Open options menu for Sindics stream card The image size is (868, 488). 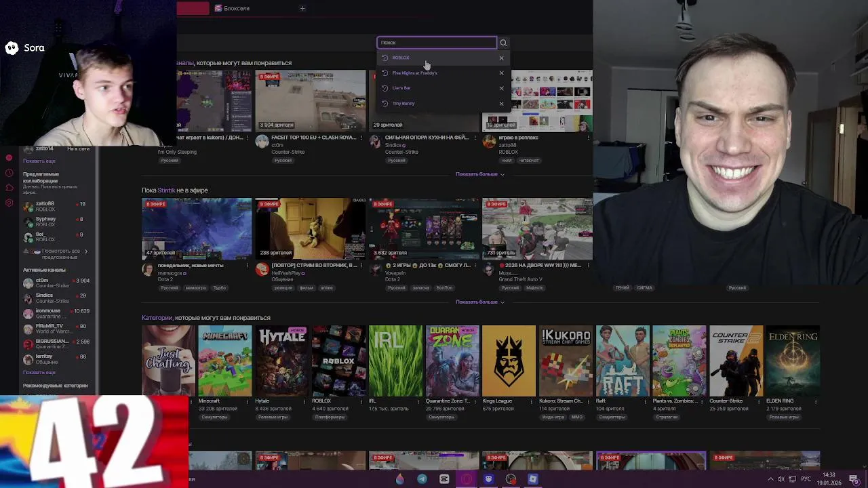tap(474, 138)
